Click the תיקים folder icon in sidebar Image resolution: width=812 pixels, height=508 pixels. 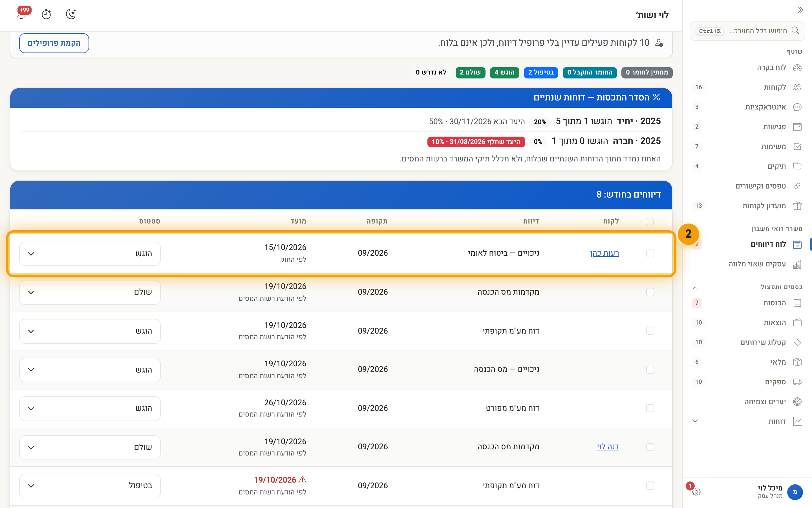click(x=797, y=166)
